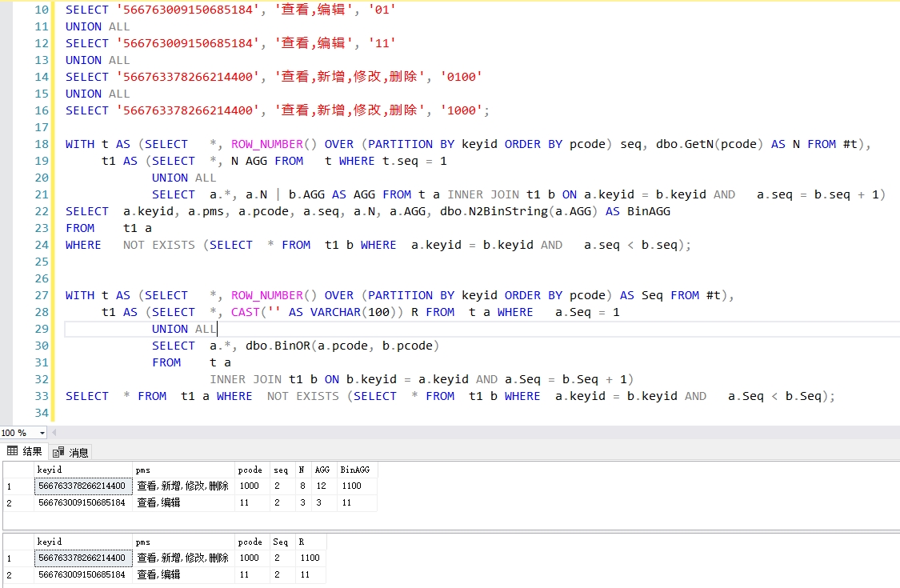This screenshot has width=900, height=588.
Task: Click the AGG column header
Action: (x=322, y=470)
